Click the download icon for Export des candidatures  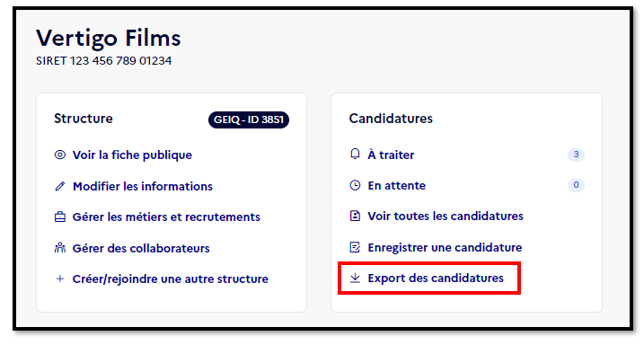point(355,278)
